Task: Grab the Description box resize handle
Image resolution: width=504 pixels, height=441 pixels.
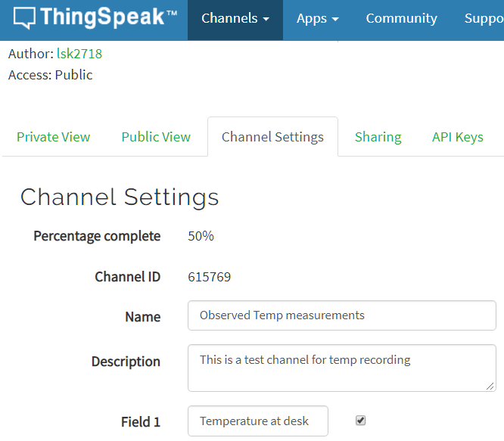Action: pos(490,386)
